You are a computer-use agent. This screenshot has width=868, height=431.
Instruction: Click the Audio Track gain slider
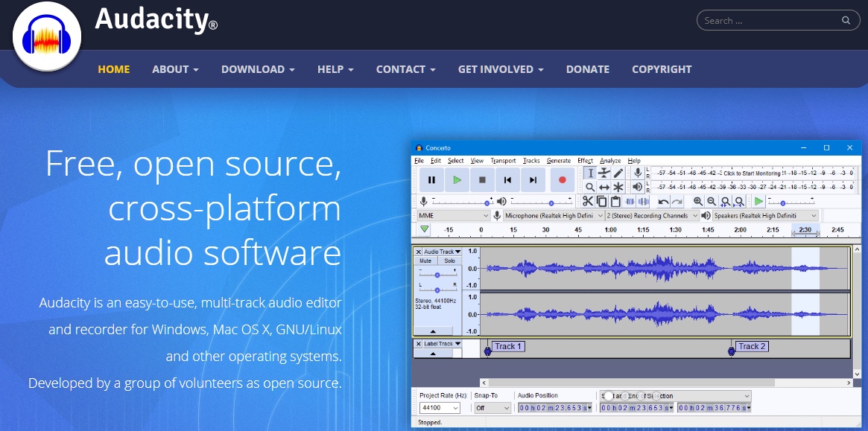(x=437, y=275)
